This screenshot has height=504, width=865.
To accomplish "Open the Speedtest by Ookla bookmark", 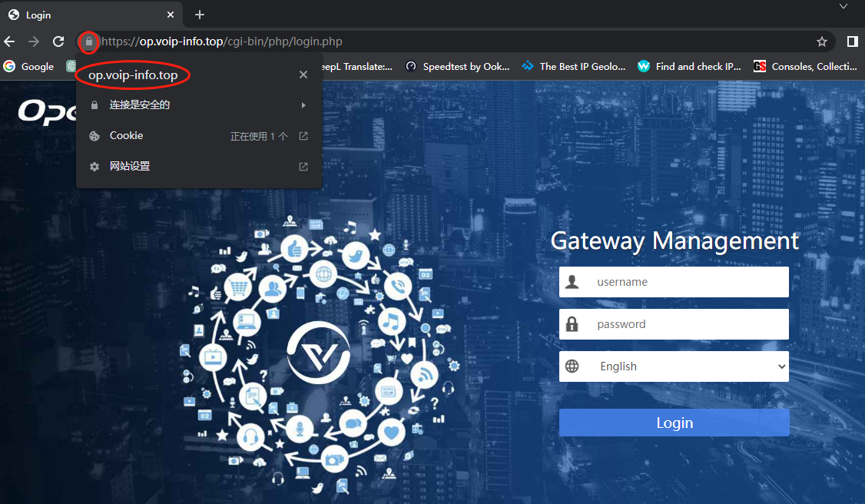I will pyautogui.click(x=458, y=66).
